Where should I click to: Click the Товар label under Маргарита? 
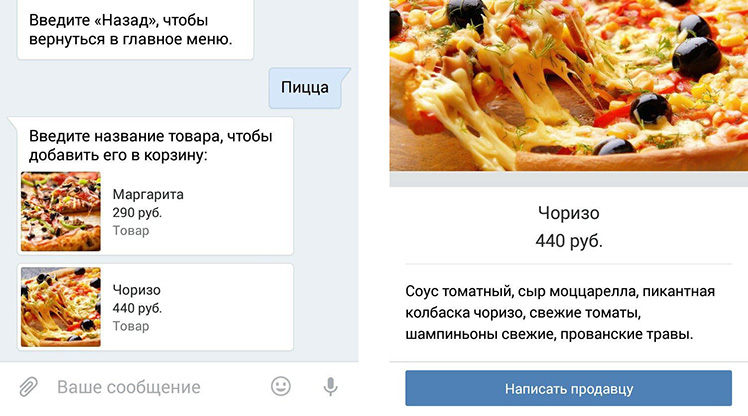(x=131, y=230)
